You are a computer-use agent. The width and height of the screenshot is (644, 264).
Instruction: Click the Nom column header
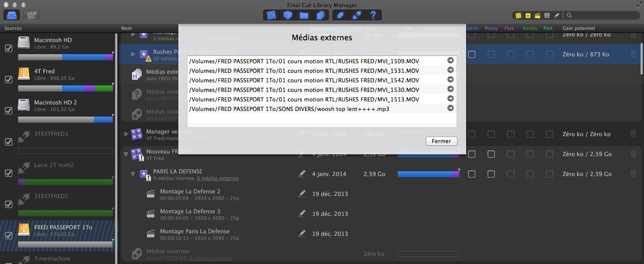point(126,28)
